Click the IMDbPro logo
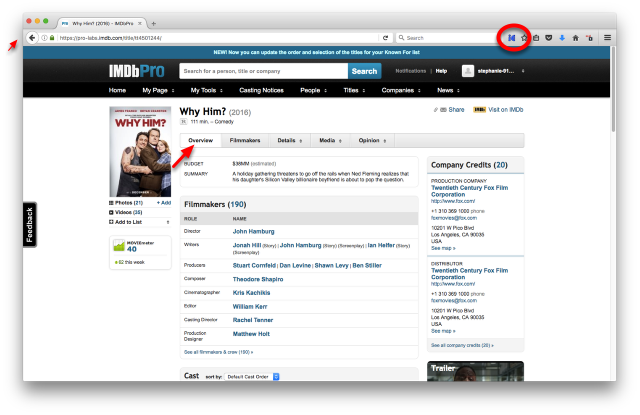The width and height of the screenshot is (640, 415). pyautogui.click(x=136, y=71)
